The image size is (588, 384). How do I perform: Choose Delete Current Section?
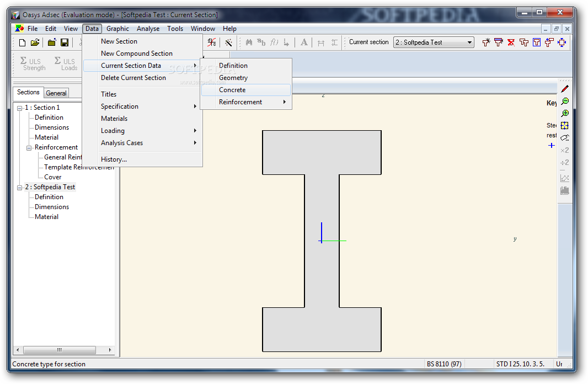click(x=143, y=78)
